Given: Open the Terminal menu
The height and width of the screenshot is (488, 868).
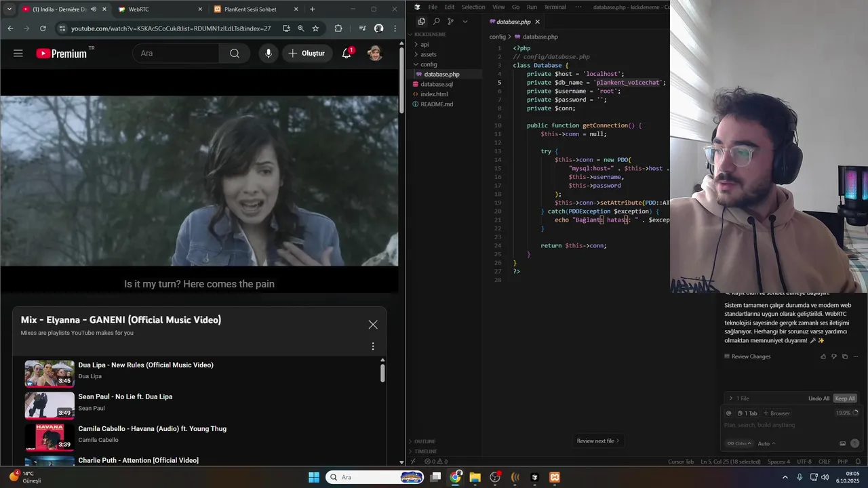Looking at the screenshot, I should pos(555,7).
